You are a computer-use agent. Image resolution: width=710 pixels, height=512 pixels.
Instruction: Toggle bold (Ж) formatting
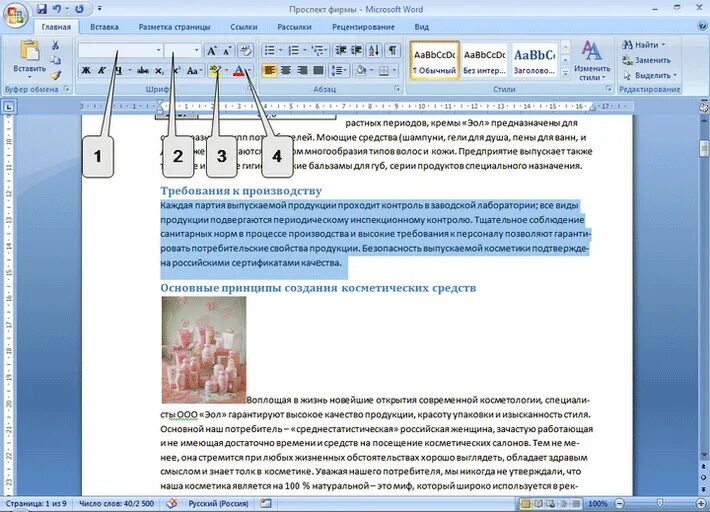[86, 71]
